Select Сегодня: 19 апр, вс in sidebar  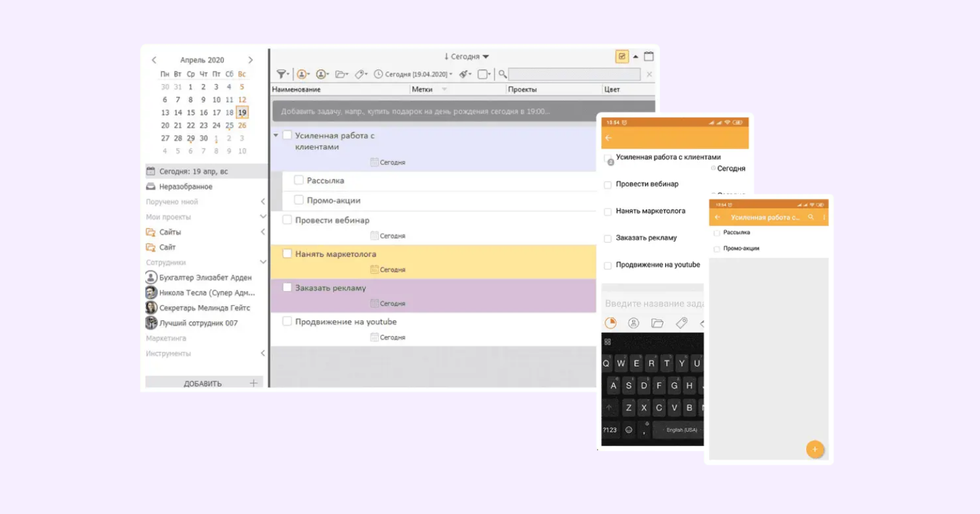(x=206, y=171)
